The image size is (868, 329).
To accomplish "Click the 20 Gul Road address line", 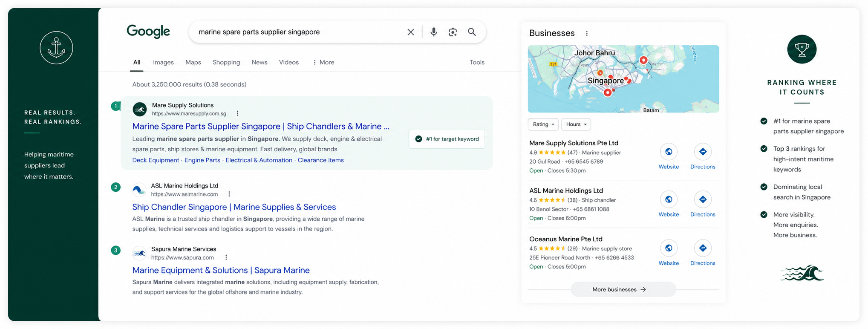I will (566, 162).
